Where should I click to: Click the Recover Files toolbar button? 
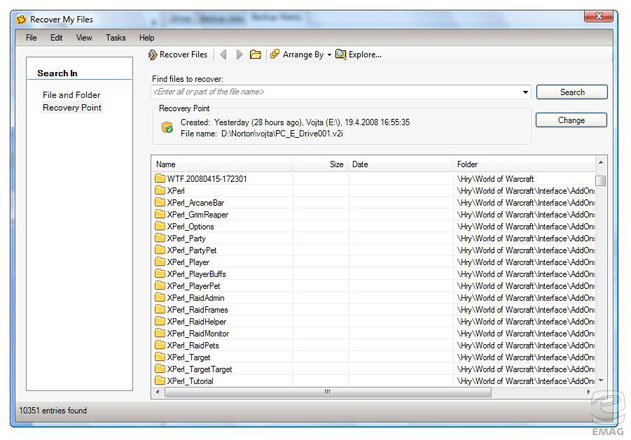[177, 54]
